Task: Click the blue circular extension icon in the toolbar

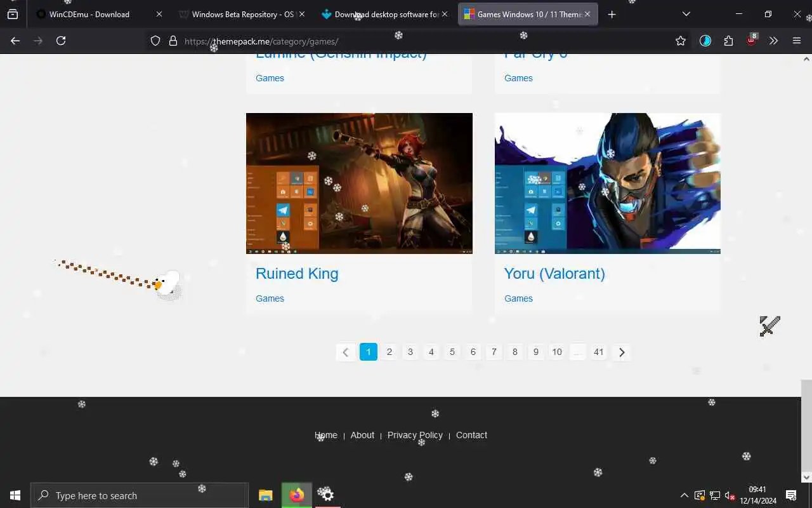Action: pos(705,41)
